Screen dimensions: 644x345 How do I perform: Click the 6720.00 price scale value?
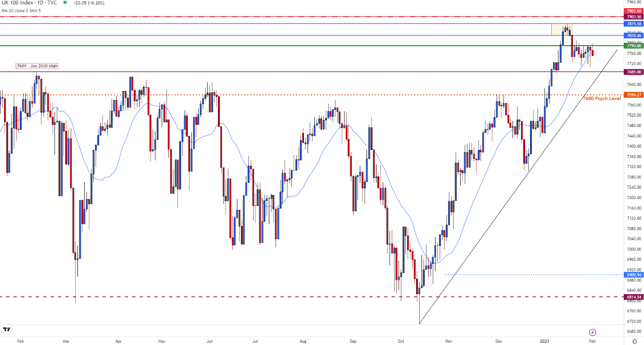(633, 322)
